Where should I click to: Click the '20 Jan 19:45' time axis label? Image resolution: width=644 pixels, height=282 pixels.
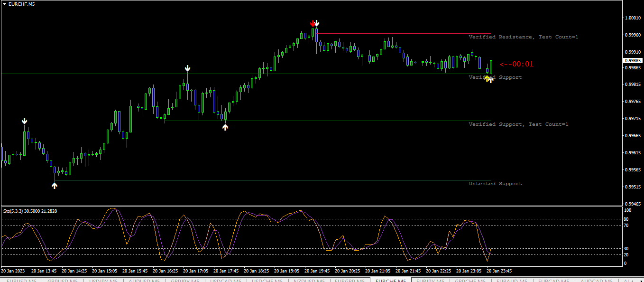tap(318, 271)
